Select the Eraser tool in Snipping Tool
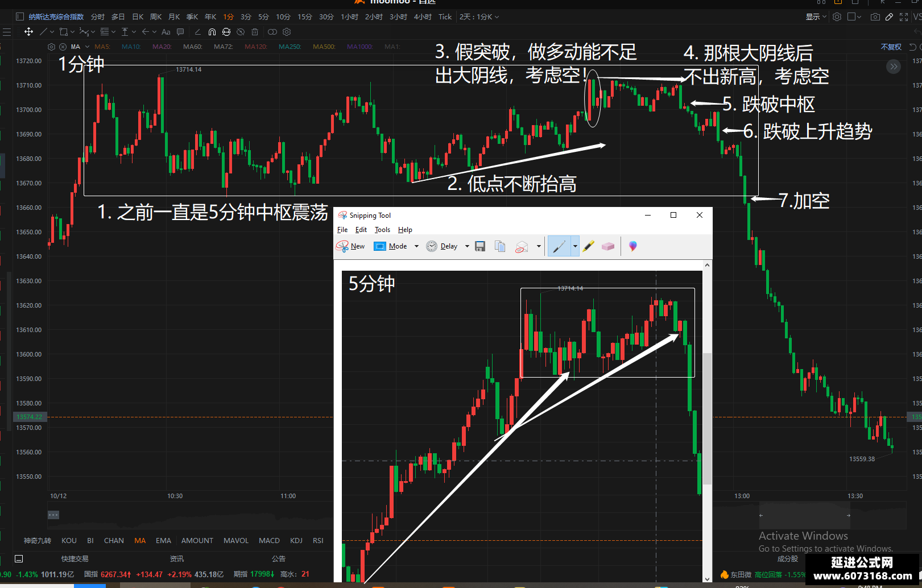The image size is (922, 588). click(608, 246)
